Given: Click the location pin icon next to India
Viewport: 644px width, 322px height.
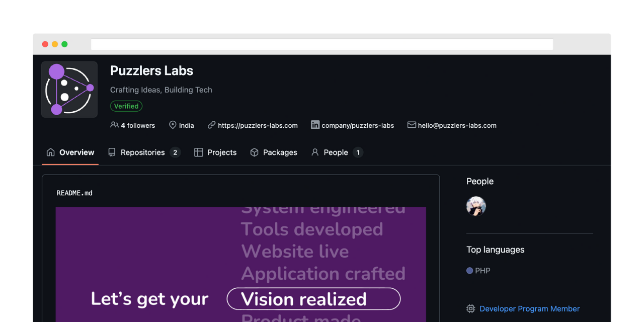Looking at the screenshot, I should (x=173, y=125).
